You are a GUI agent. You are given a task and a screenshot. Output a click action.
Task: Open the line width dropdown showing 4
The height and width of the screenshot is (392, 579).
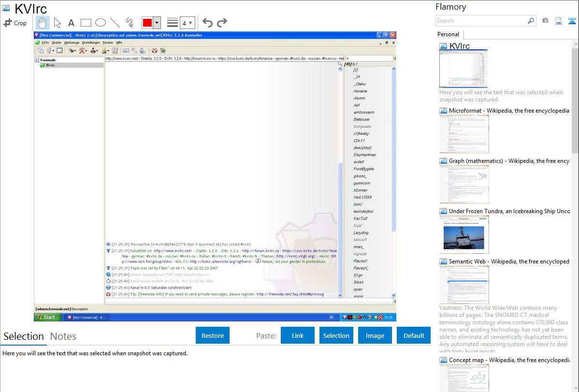pos(188,23)
